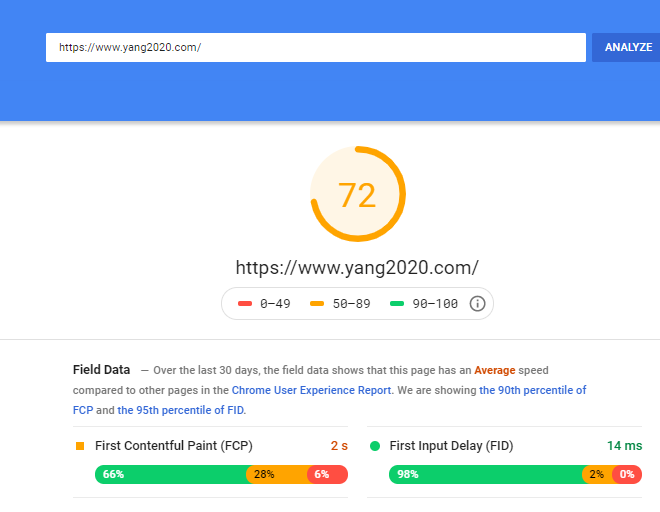Click the red 0–49 legend marker

[245, 304]
